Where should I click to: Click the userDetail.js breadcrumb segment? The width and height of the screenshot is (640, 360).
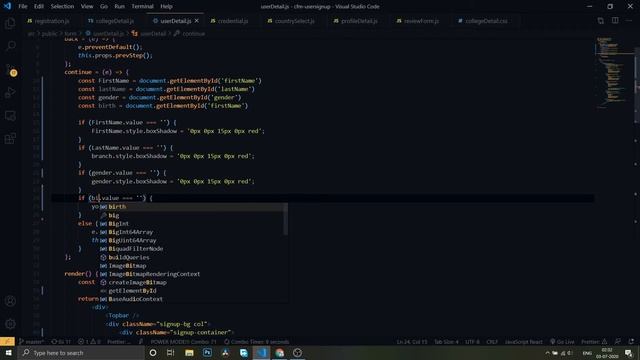pyautogui.click(x=104, y=34)
